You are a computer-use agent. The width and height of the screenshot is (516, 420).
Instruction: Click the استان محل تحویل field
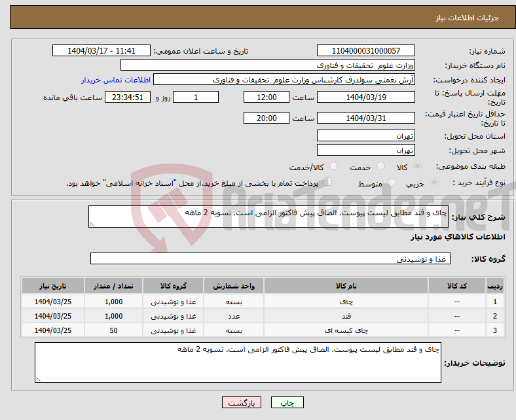coord(365,135)
